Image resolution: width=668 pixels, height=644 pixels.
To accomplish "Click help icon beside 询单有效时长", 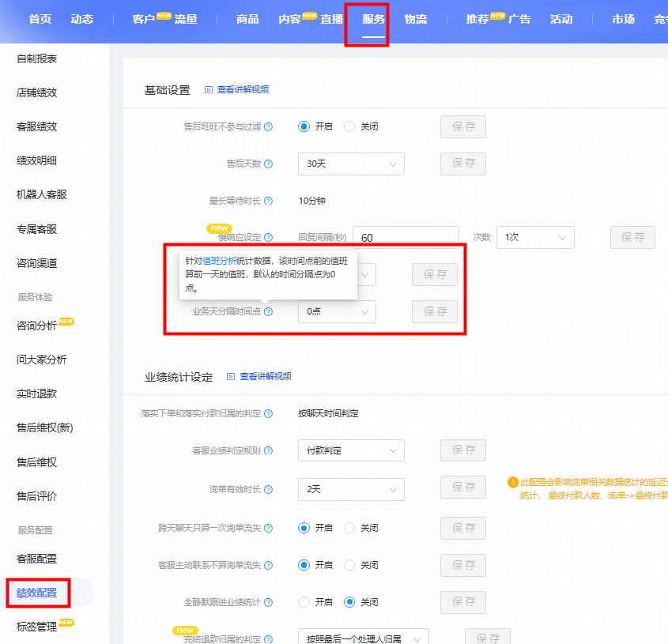I will pyautogui.click(x=268, y=490).
